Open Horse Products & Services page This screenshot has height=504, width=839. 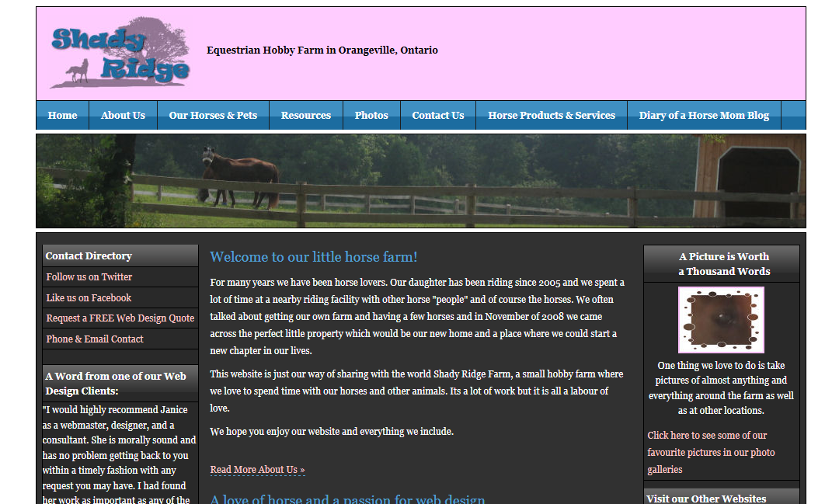551,116
